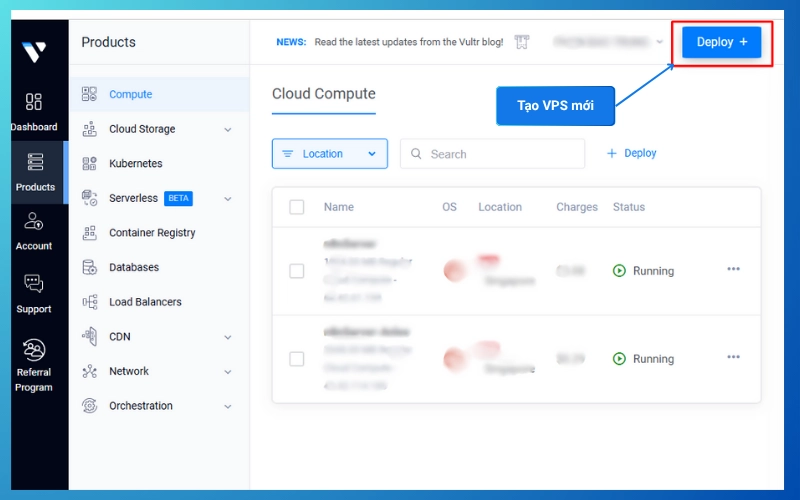
Task: Open the three-dot menu for first server
Action: [733, 270]
